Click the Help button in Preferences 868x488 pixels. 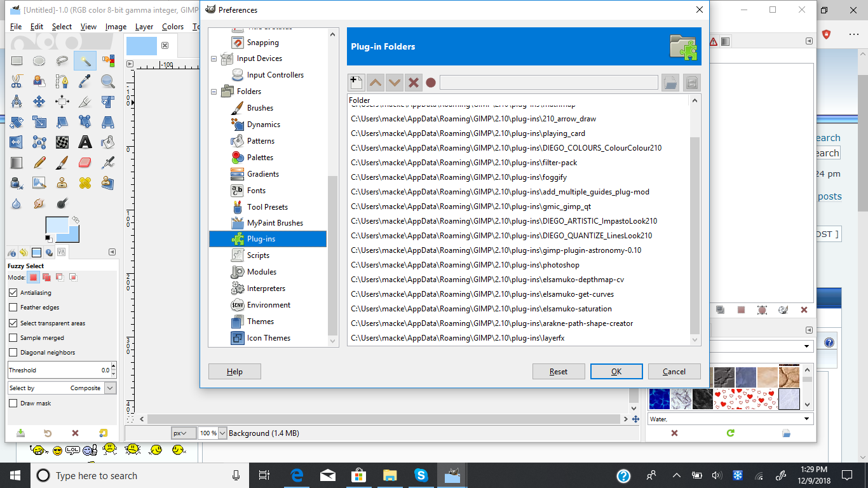(x=234, y=372)
